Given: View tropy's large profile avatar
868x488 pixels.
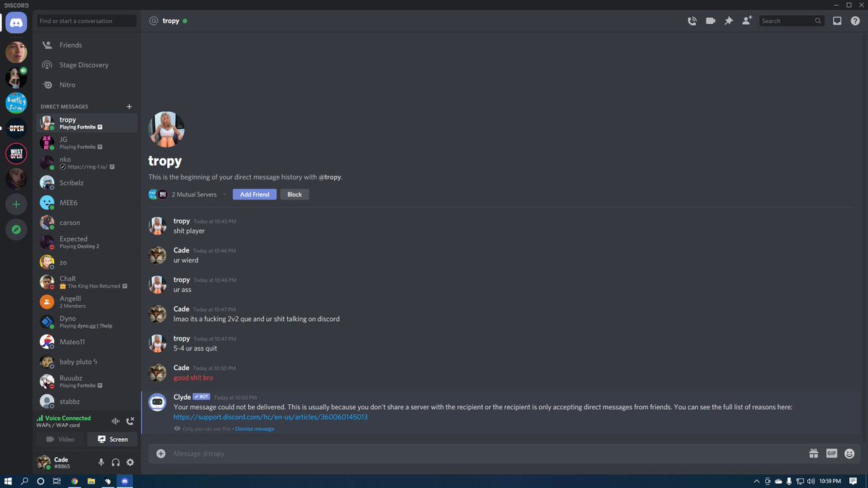Looking at the screenshot, I should [166, 129].
